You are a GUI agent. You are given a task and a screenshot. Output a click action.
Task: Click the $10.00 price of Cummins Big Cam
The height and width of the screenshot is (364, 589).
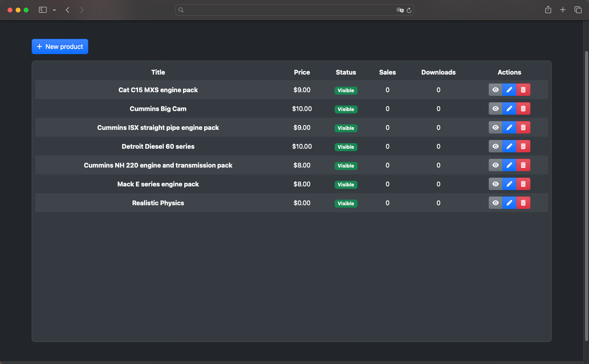302,109
